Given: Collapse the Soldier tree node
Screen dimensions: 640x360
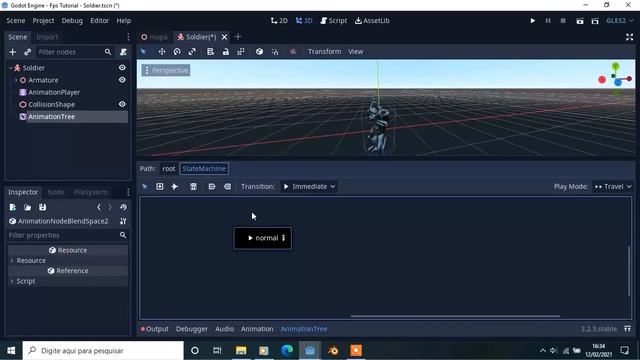Looking at the screenshot, I should tap(11, 68).
